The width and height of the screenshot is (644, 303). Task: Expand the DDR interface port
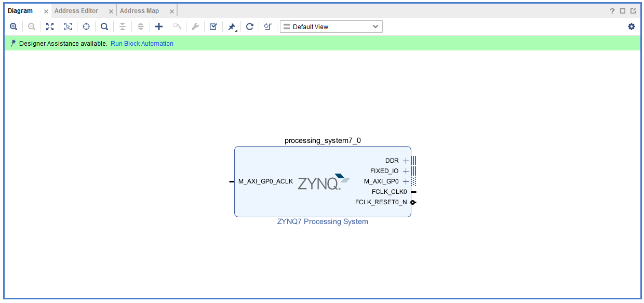point(406,161)
